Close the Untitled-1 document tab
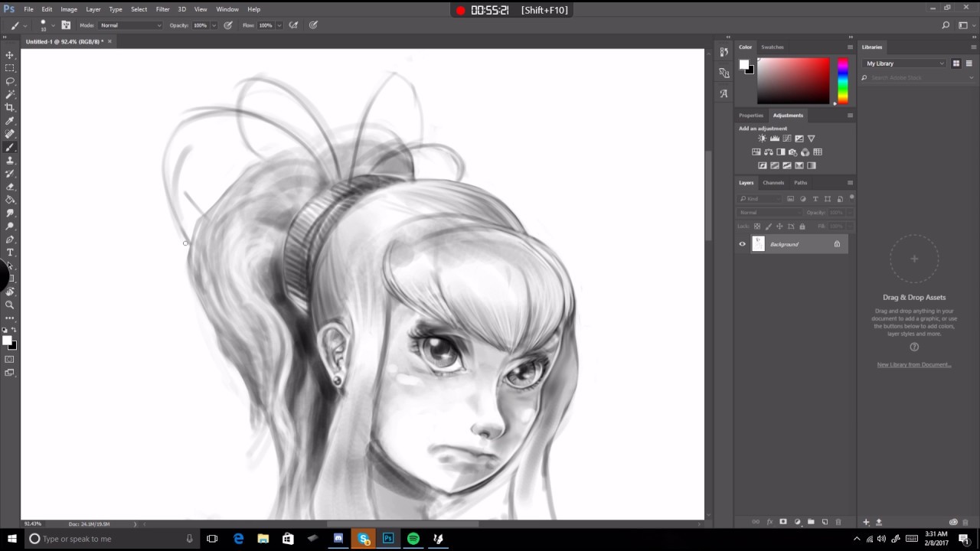The width and height of the screenshot is (980, 551). 109,41
